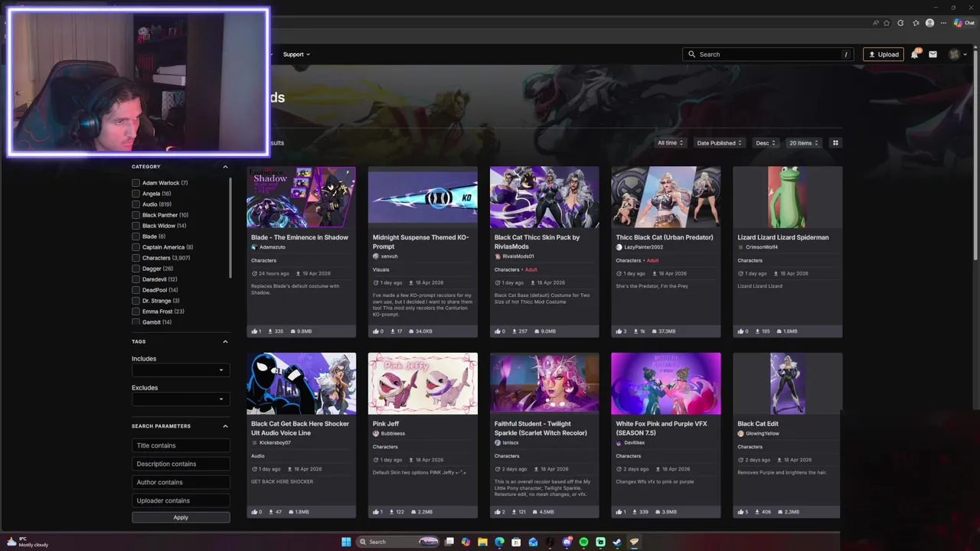This screenshot has height=551, width=980.
Task: Click the category list scrollbar
Action: point(230,228)
